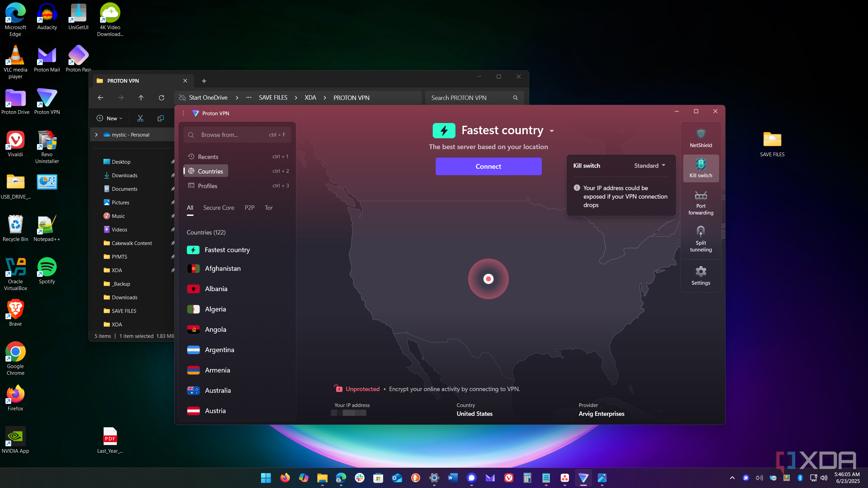
Task: Click the Browse from search field
Action: [x=237, y=135]
